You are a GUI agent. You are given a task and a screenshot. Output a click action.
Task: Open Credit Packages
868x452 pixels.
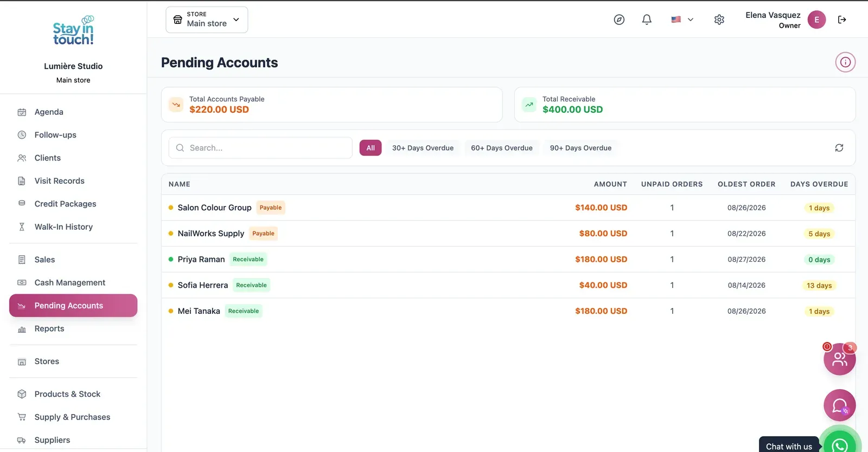click(73, 204)
